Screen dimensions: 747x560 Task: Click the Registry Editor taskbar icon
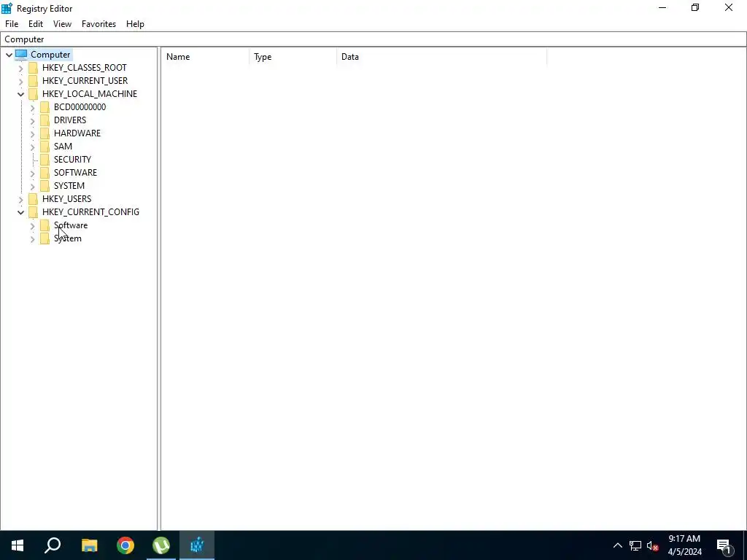(197, 545)
